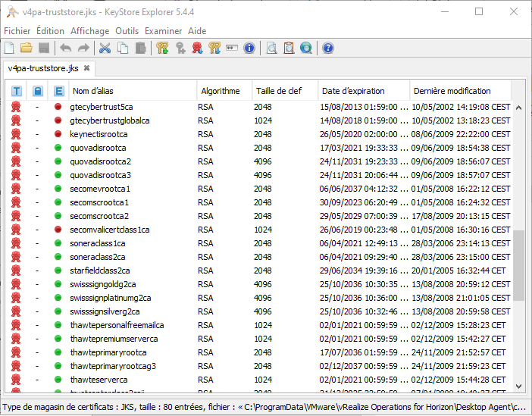532x416 pixels.
Task: Click the Copy icon in toolbar
Action: (x=123, y=48)
